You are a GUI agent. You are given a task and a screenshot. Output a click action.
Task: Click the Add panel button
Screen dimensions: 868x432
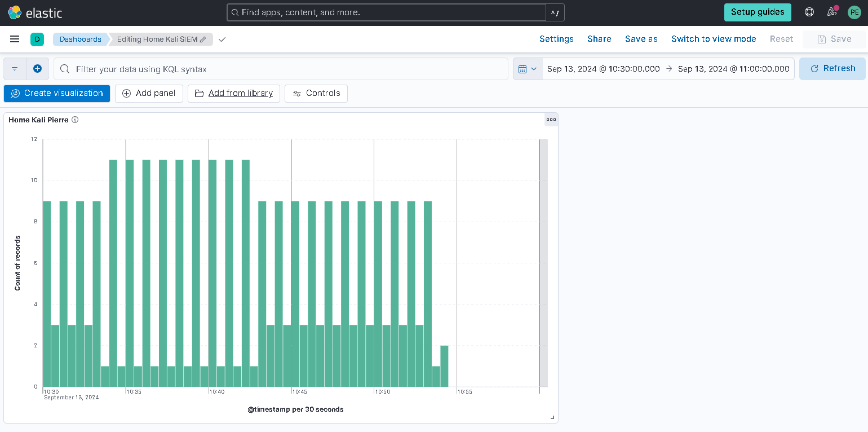coord(149,93)
